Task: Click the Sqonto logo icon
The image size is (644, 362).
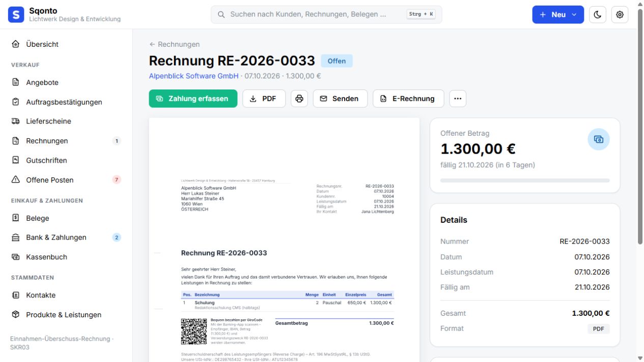Action: point(16,15)
